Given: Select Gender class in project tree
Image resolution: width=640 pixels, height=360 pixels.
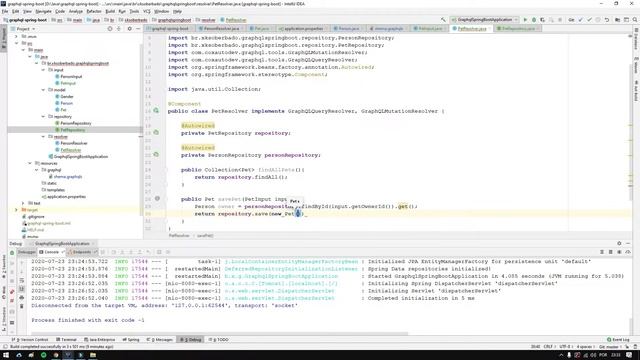Looking at the screenshot, I should (x=67, y=96).
